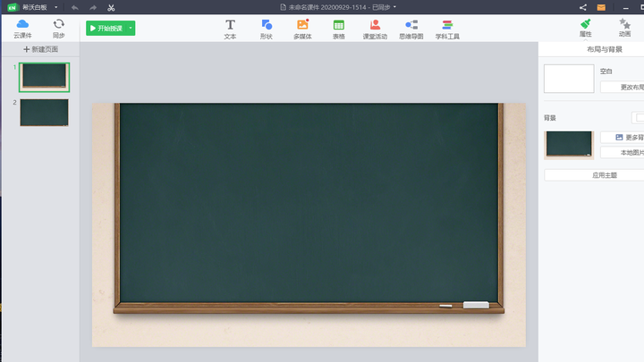
Task: Start the lesson with 开始授课 button
Action: (106, 29)
